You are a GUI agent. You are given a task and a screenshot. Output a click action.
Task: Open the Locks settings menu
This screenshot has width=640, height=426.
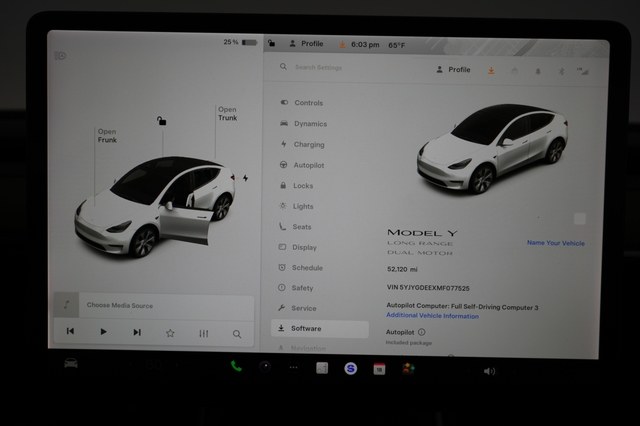coord(296,186)
